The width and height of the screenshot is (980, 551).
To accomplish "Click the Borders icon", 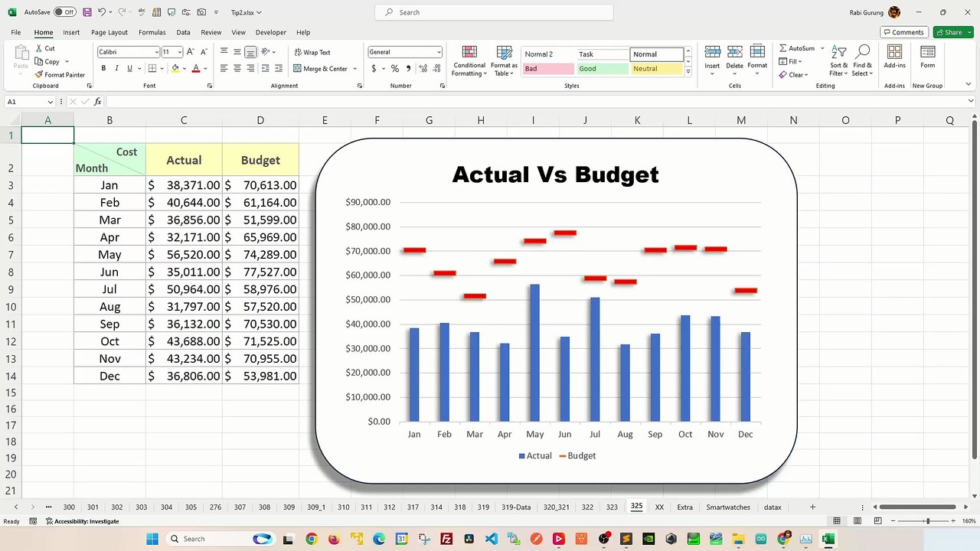I will [x=152, y=68].
